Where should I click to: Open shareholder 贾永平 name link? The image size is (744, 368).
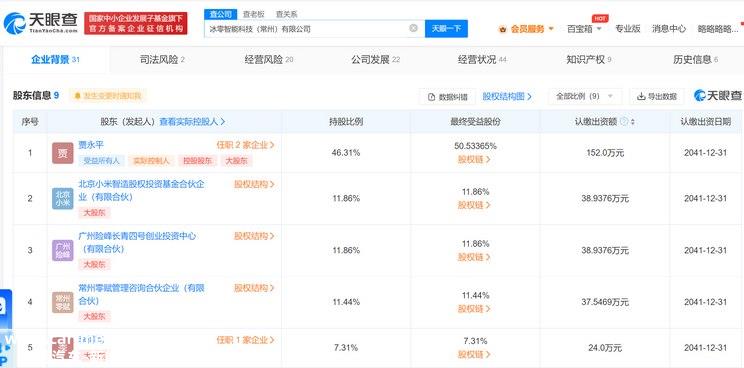tap(91, 145)
